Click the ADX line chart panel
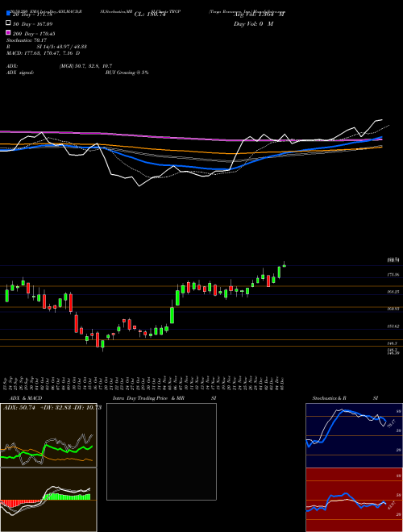Viewport: 403px width, 532px height. [48, 435]
